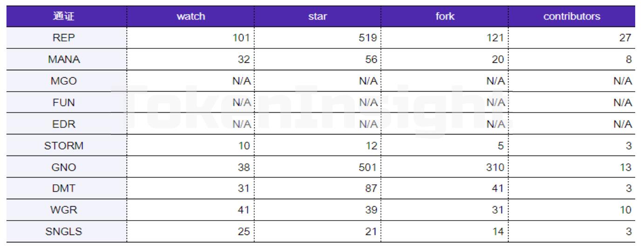Click DMT star value 87

(371, 188)
